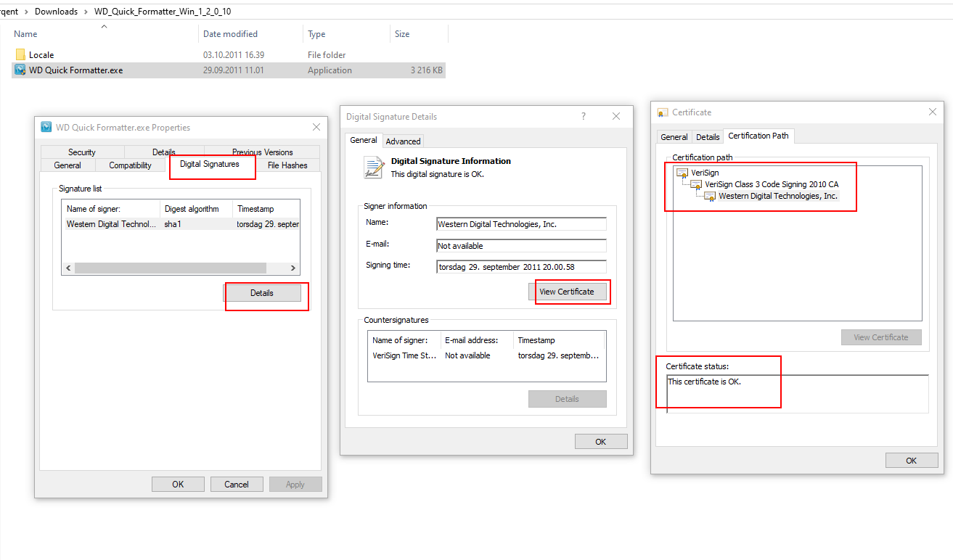Open the Details tab in Properties
The height and width of the screenshot is (560, 953).
click(164, 152)
